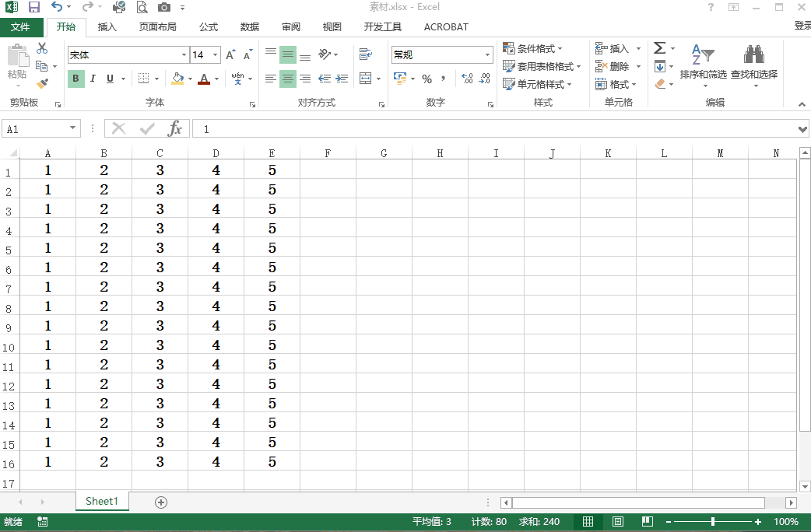The height and width of the screenshot is (532, 811).
Task: Open the 文件 file tab
Action: tap(20, 27)
